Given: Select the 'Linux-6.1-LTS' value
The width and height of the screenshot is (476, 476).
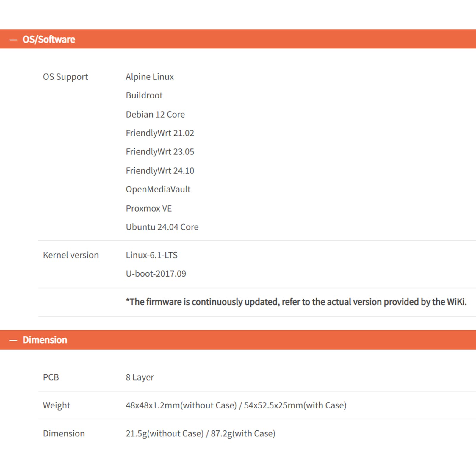Looking at the screenshot, I should pyautogui.click(x=152, y=255).
